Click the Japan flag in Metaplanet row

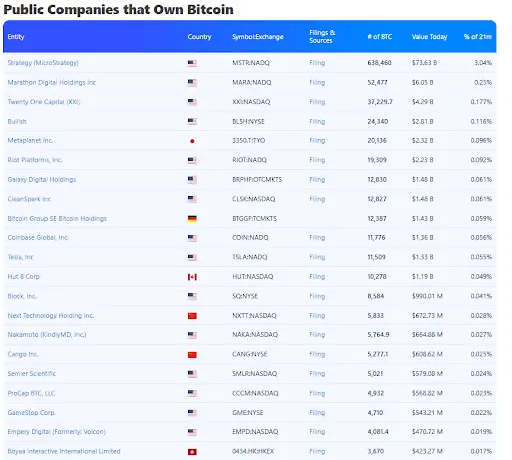(192, 141)
